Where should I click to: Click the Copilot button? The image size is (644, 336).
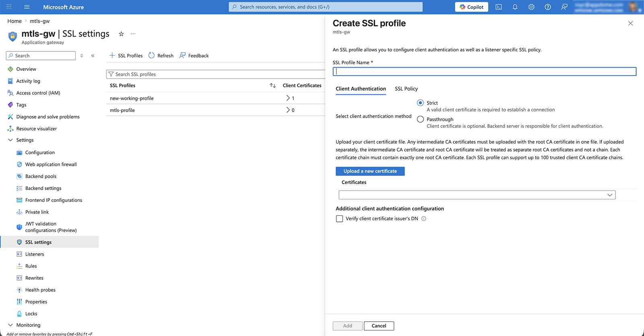coord(471,7)
